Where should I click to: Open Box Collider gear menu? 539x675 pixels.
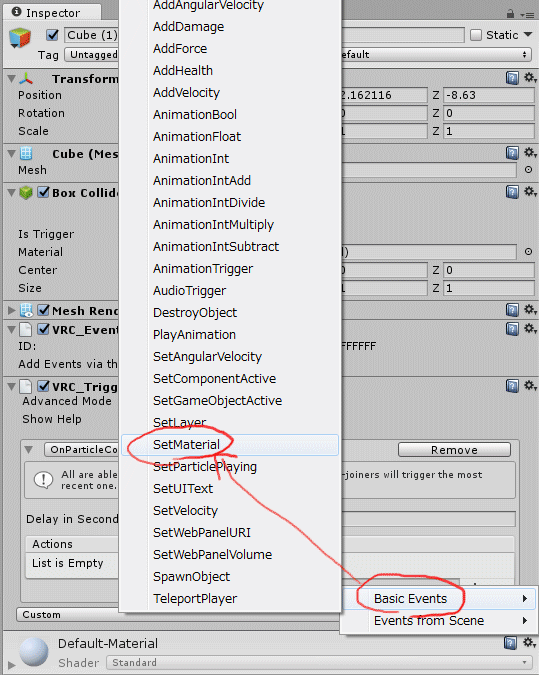[530, 191]
